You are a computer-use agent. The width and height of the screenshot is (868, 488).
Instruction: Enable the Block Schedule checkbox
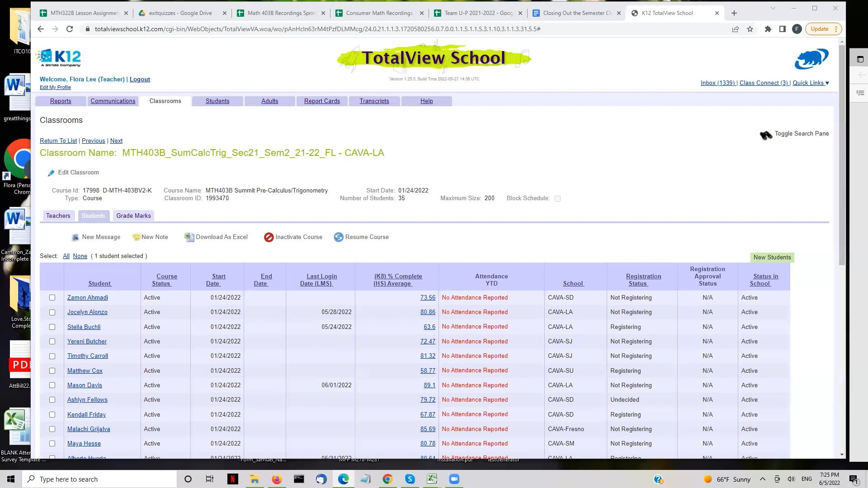coord(557,198)
